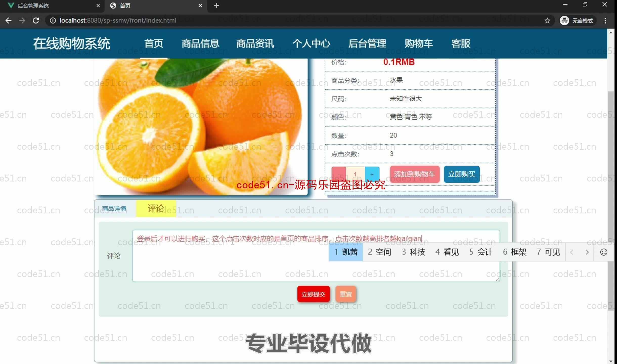Image resolution: width=617 pixels, height=364 pixels.
Task: Click the 添加到购物车 button
Action: (414, 174)
